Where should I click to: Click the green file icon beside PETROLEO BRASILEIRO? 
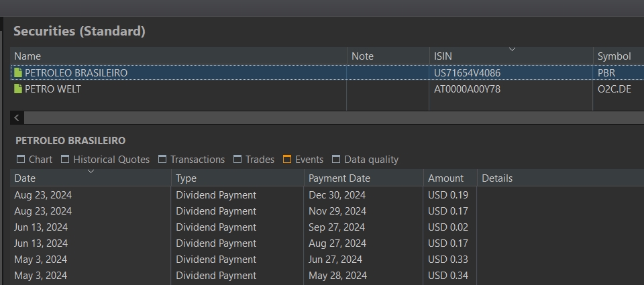click(18, 72)
